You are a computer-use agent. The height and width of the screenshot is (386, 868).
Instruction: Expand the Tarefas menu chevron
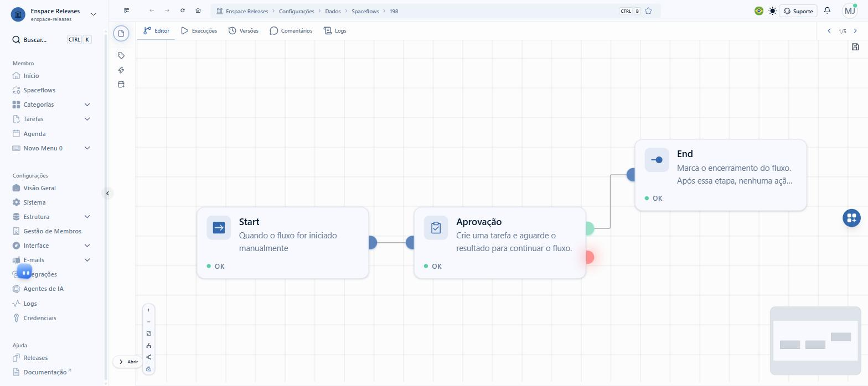coord(87,119)
